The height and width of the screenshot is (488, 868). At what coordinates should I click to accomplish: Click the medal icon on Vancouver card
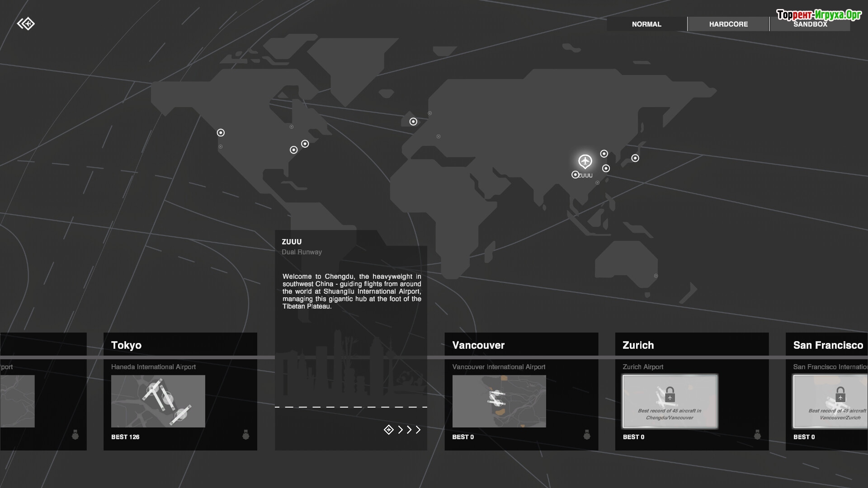[x=587, y=435]
